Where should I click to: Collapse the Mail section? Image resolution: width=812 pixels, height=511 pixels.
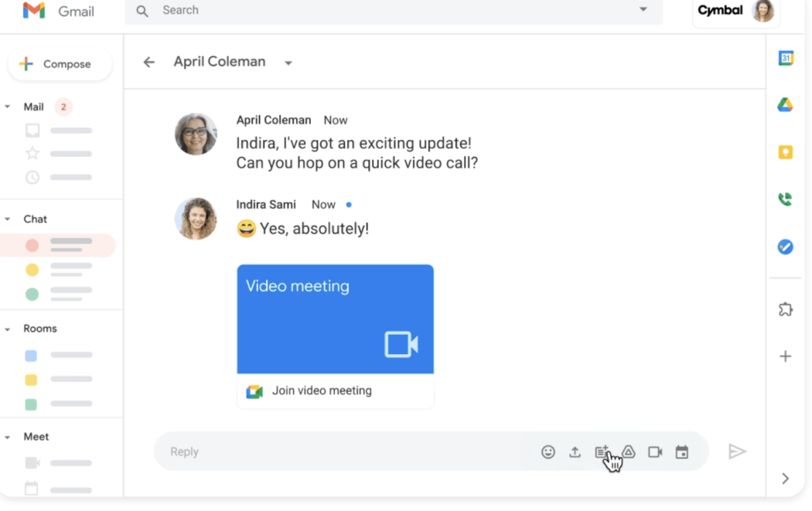pos(7,107)
